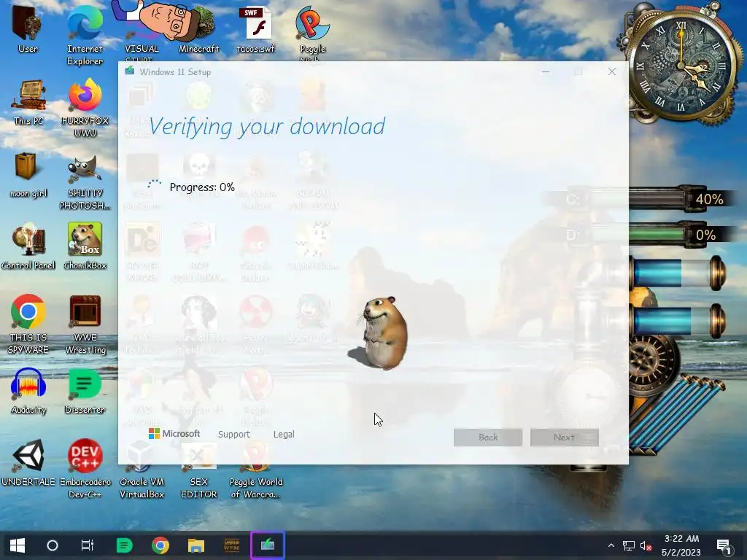747x560 pixels.
Task: Expand hidden system tray icons
Action: point(611,545)
